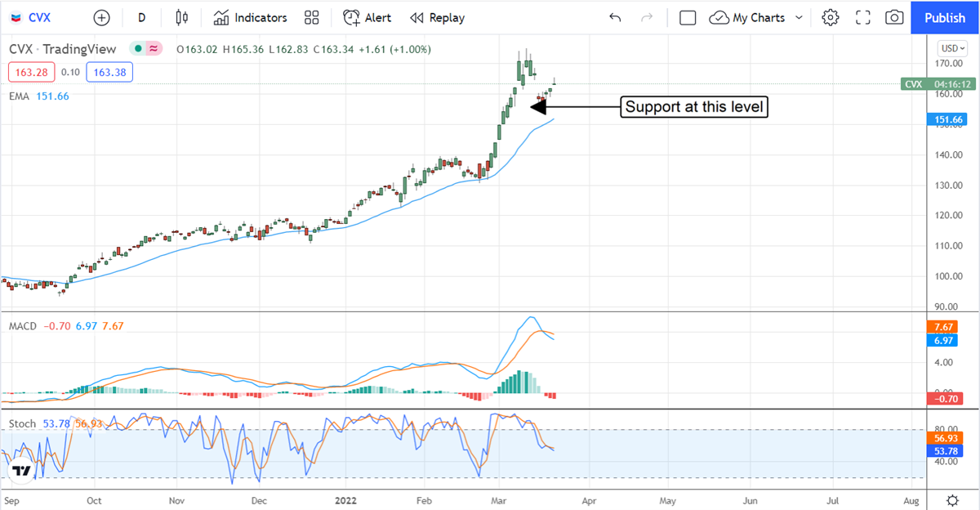
Task: Open the Alert menu item
Action: [367, 17]
